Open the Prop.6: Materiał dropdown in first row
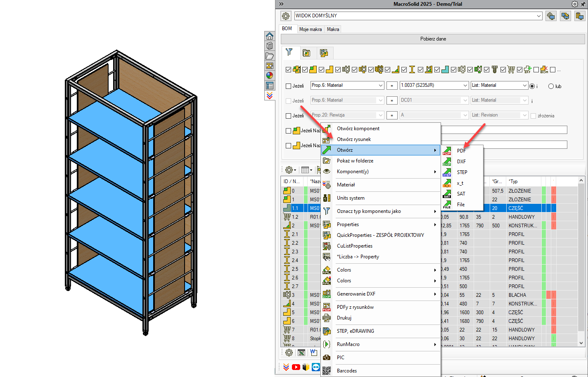588x377 pixels. 381,85
